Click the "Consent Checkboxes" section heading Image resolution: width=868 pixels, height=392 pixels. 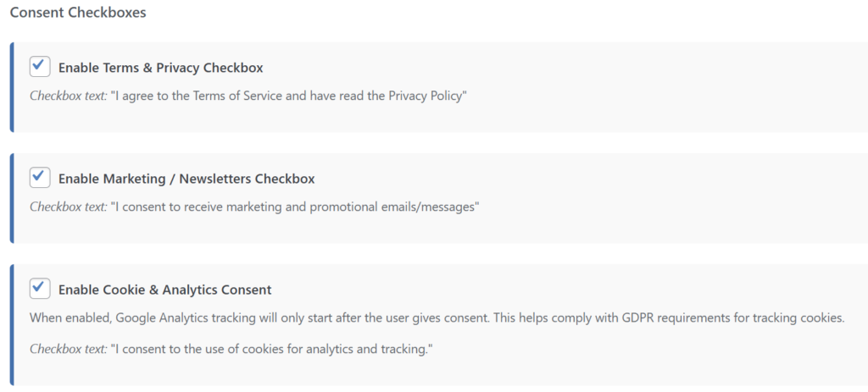(78, 14)
